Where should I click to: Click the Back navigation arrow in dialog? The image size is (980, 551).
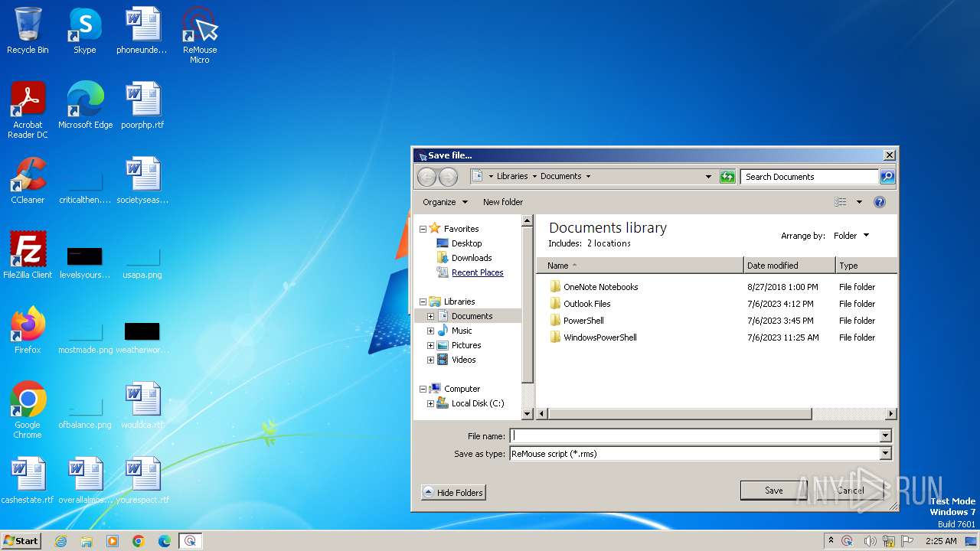pyautogui.click(x=426, y=177)
